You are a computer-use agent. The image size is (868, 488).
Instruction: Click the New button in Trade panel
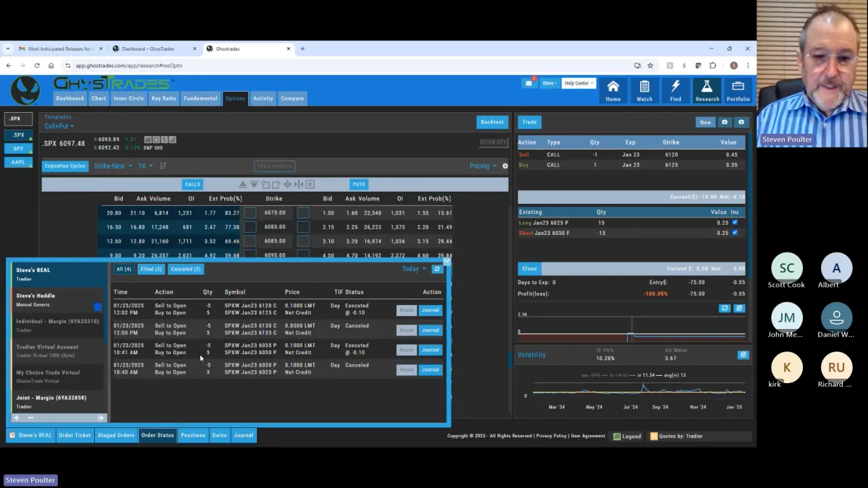coord(705,122)
